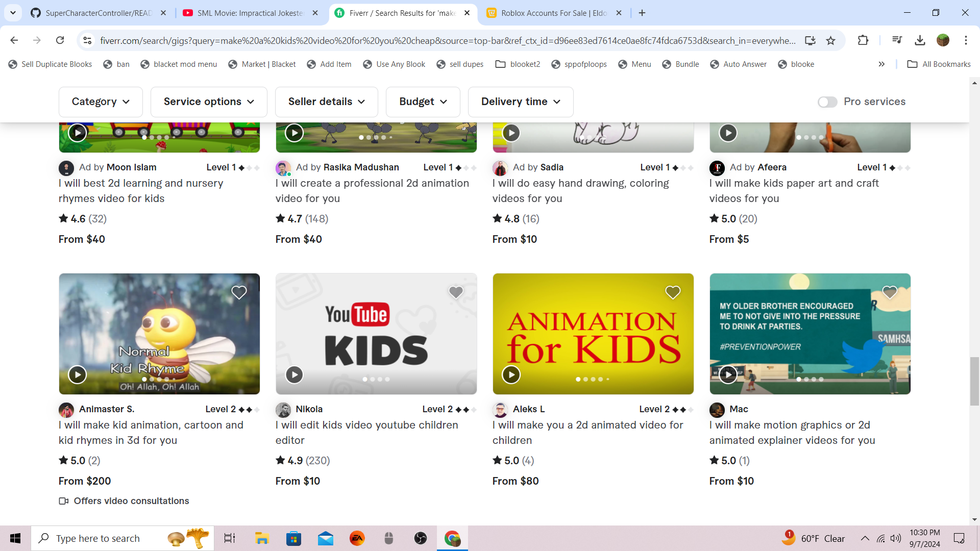Play Moon Islam's nursery rhymes video
Image resolution: width=980 pixels, height=551 pixels.
[78, 133]
